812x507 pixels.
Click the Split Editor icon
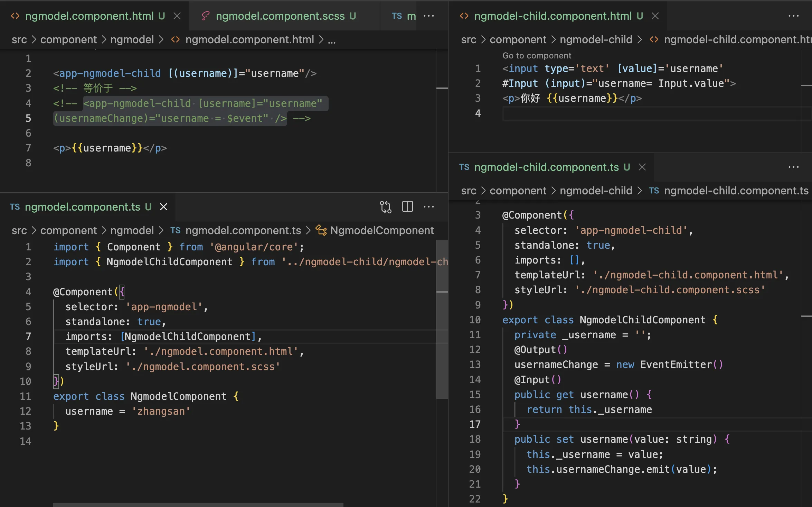point(407,207)
